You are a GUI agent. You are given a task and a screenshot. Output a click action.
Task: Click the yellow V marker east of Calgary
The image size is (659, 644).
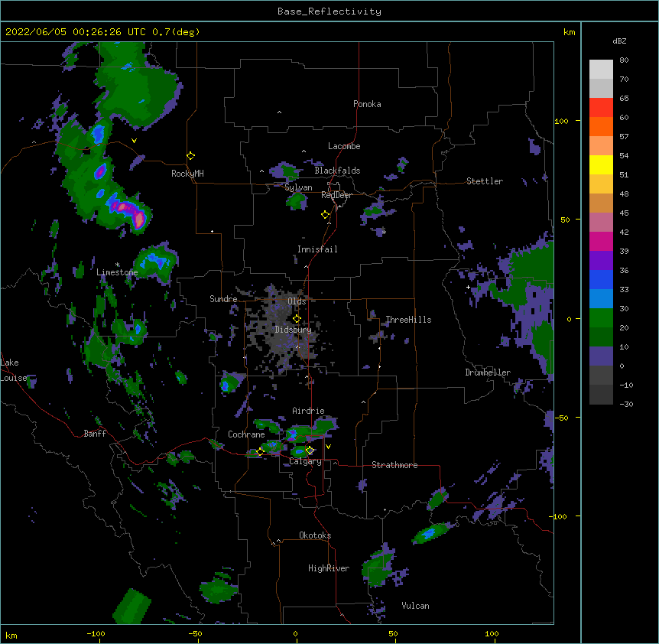point(328,447)
